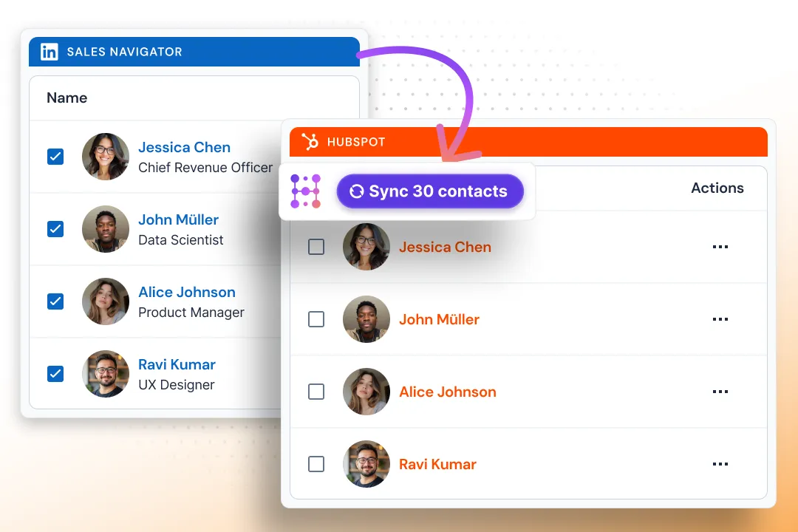
Task: Click Ravi Kumar's avatar in Sales Navigator
Action: click(106, 374)
